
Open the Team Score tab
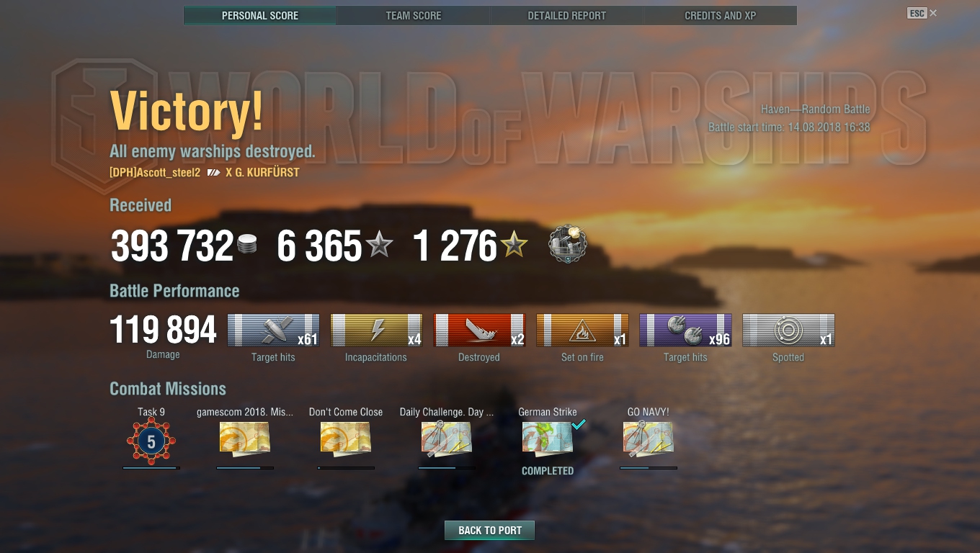[x=414, y=15]
